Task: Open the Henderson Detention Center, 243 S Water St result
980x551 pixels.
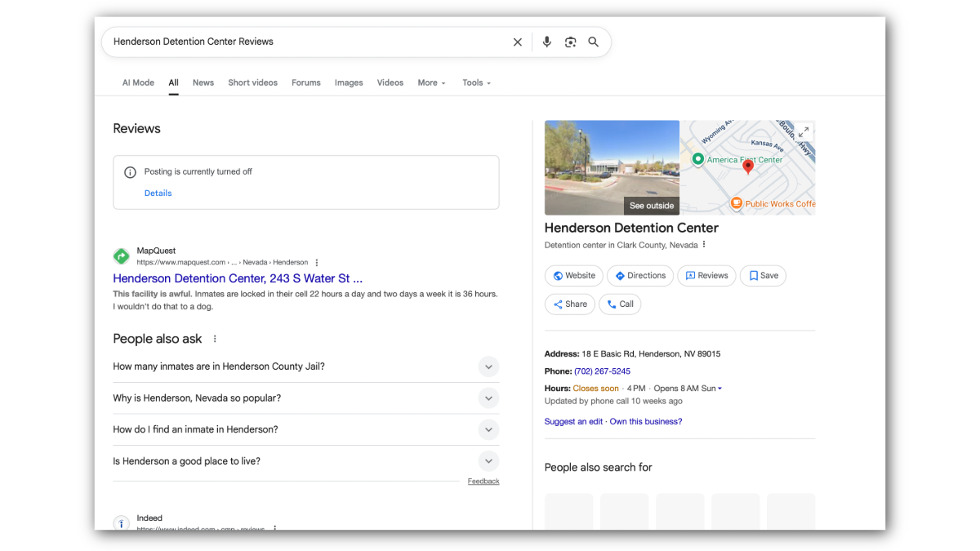Action: (x=238, y=278)
